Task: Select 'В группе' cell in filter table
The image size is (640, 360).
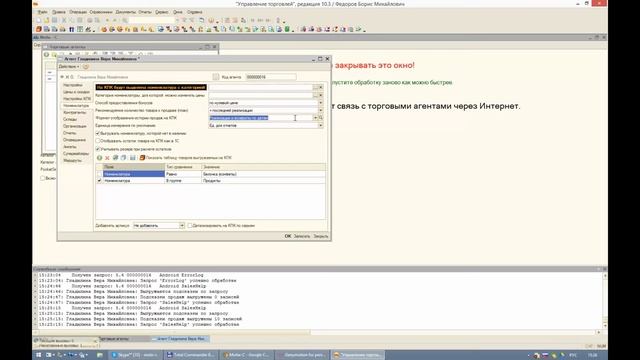Action: click(x=183, y=180)
